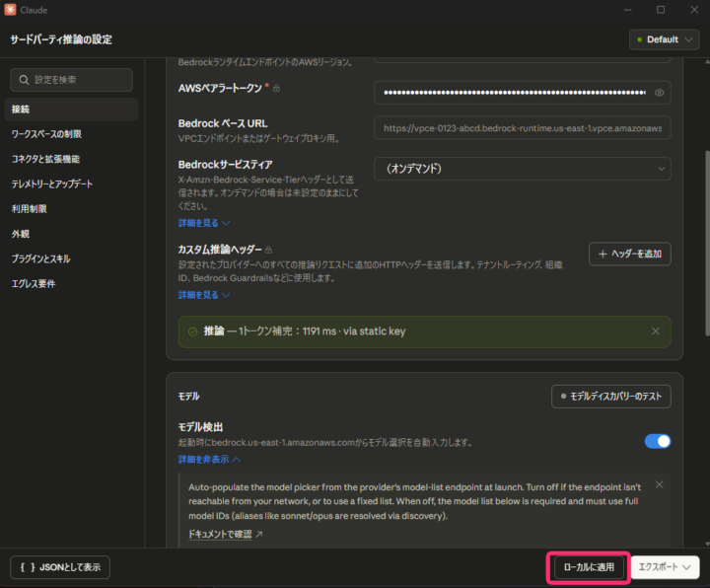
Task: Click the curly braces icon beside JSONとして表示
Action: [28, 567]
